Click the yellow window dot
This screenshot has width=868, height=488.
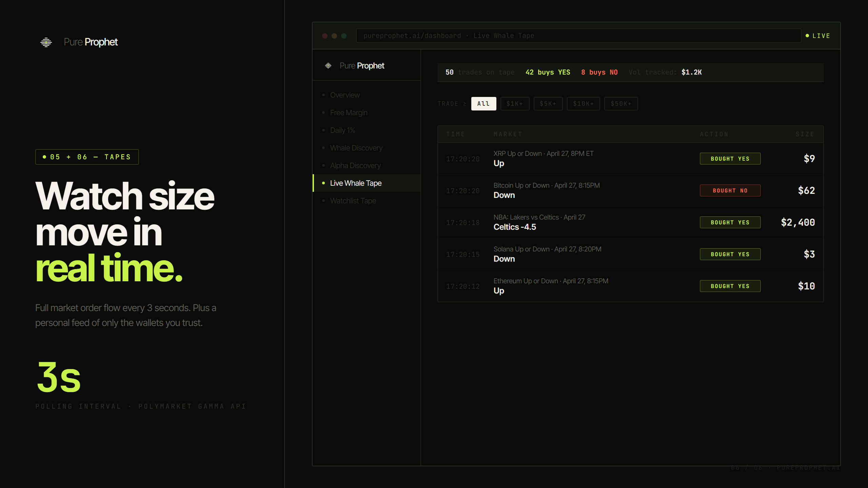[334, 36]
